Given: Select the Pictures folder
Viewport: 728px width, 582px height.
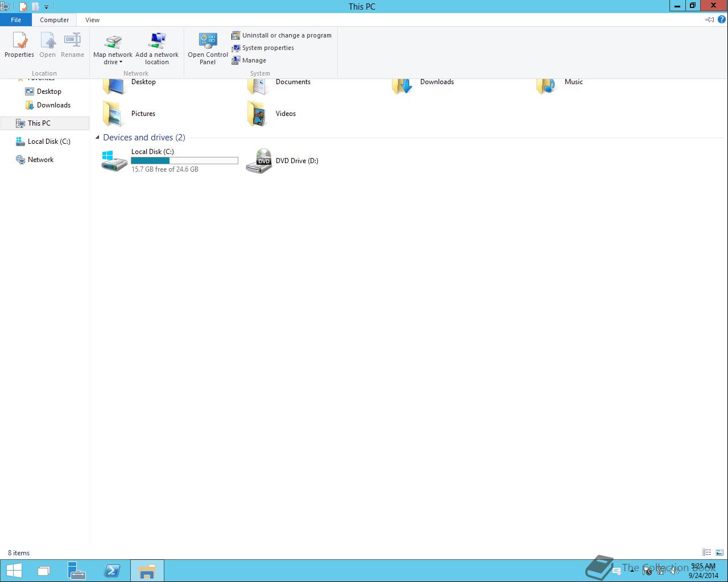Looking at the screenshot, I should click(129, 114).
